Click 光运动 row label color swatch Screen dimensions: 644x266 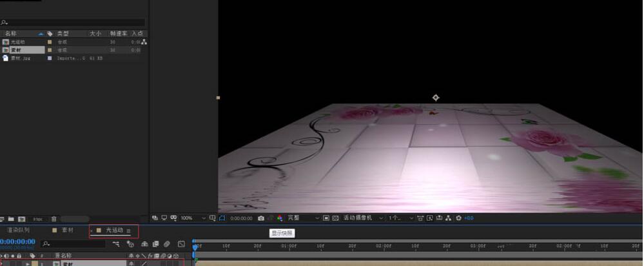coord(50,42)
